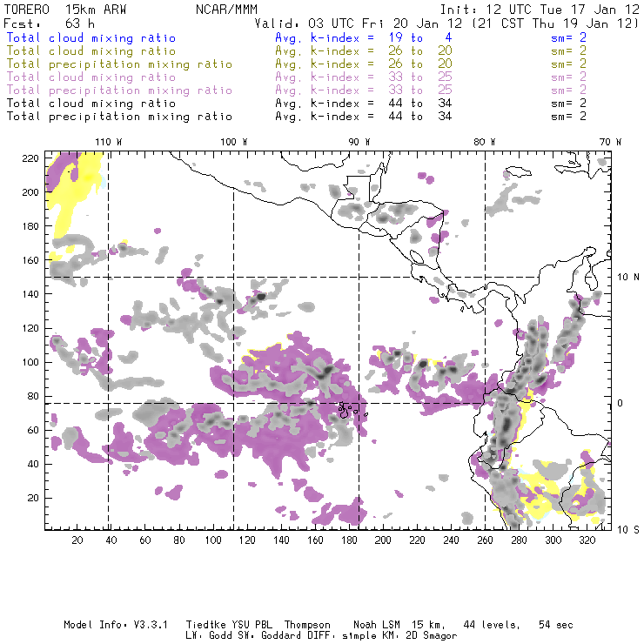The width and height of the screenshot is (644, 644).
Task: Click the '54 sec' timestep text
Action: [x=556, y=625]
